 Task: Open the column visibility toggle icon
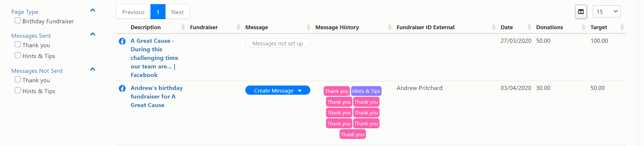click(x=581, y=12)
